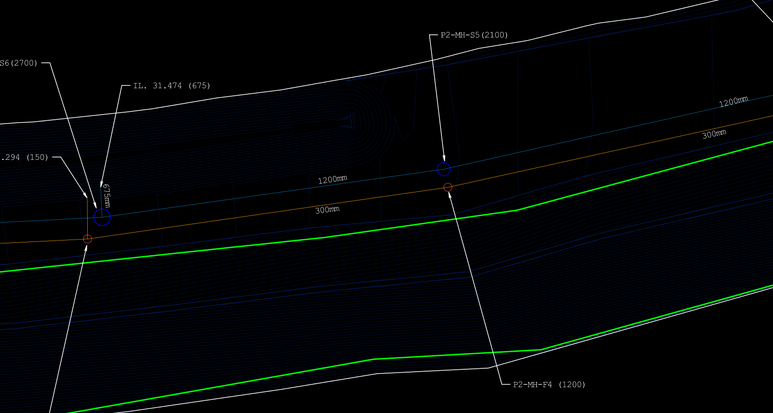Pick the S6(2700) leader label
The image size is (773, 413).
tap(19, 63)
